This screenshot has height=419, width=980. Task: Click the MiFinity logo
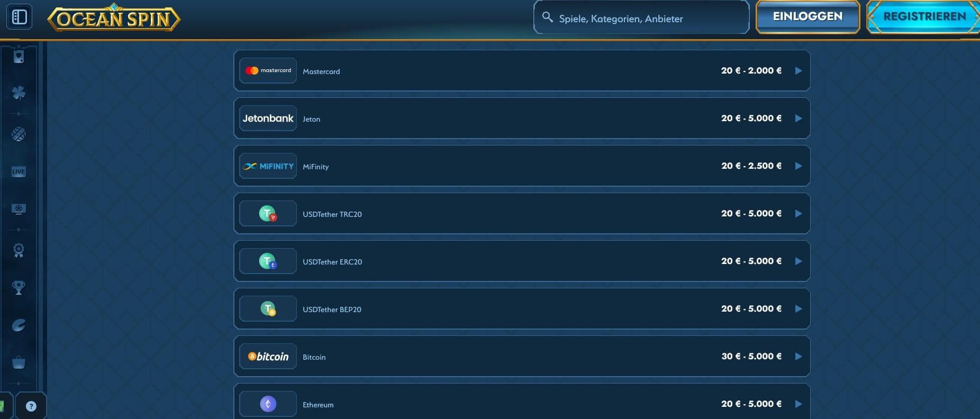[268, 166]
